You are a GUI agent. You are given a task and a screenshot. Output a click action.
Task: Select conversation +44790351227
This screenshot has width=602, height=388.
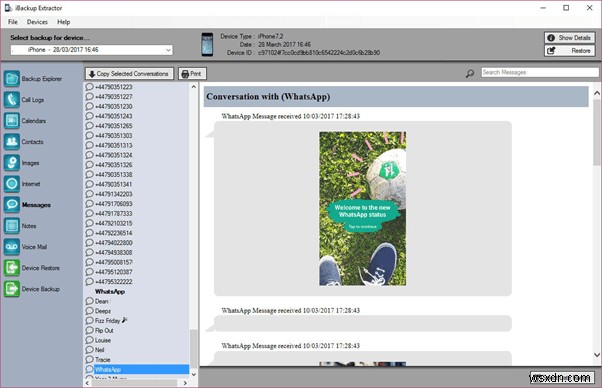(114, 97)
